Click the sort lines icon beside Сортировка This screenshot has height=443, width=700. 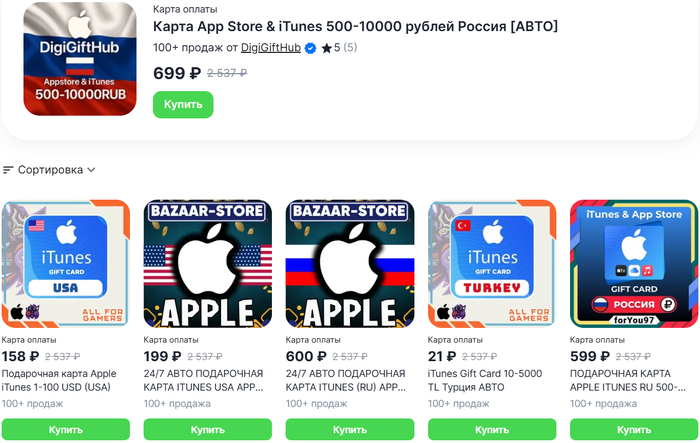pyautogui.click(x=8, y=170)
